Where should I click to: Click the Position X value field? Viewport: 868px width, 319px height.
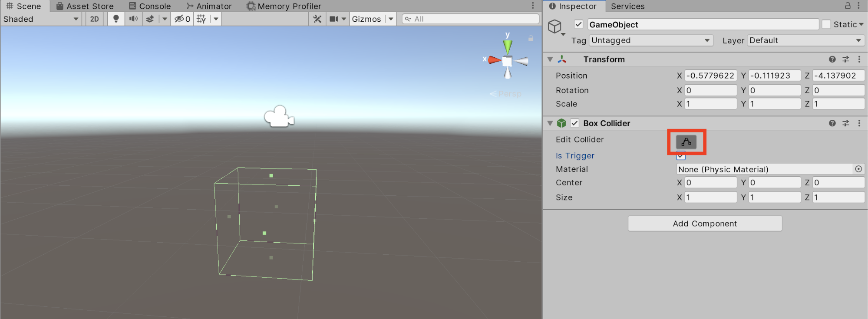710,76
